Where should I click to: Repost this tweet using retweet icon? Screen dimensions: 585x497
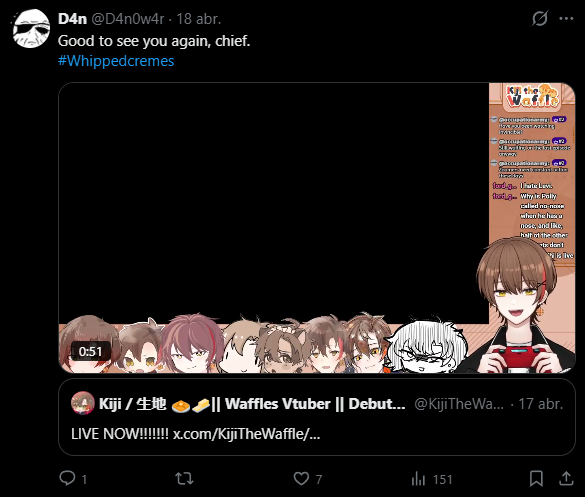(184, 478)
